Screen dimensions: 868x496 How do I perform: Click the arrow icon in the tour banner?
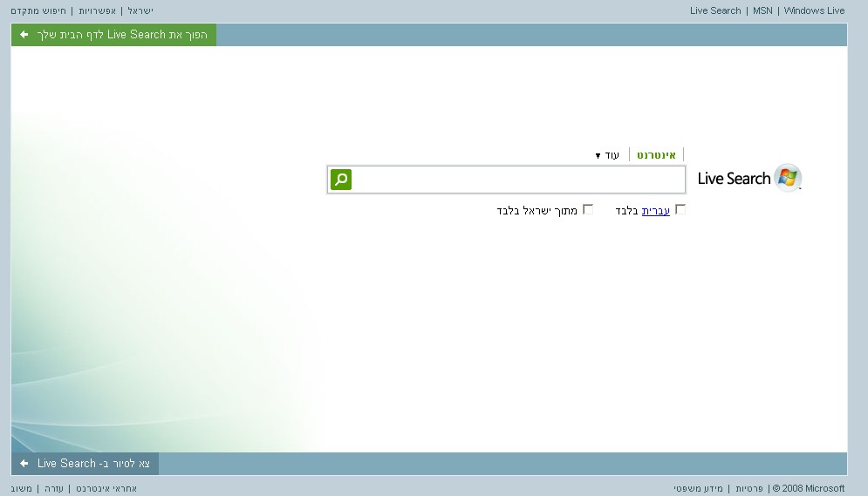(24, 464)
